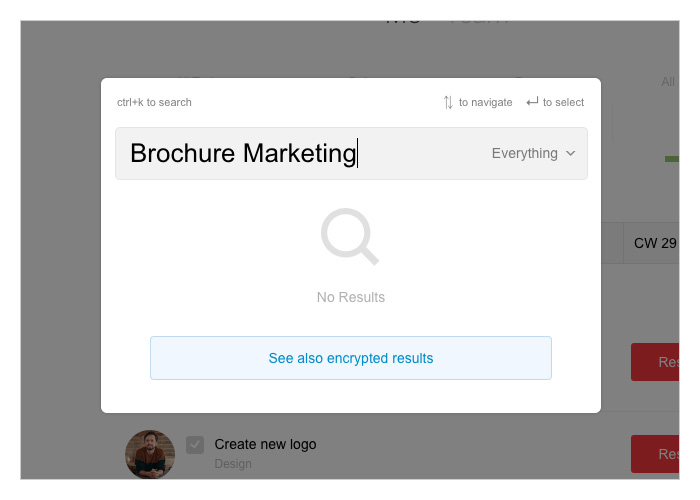Click the Design label under the task

pyautogui.click(x=233, y=464)
